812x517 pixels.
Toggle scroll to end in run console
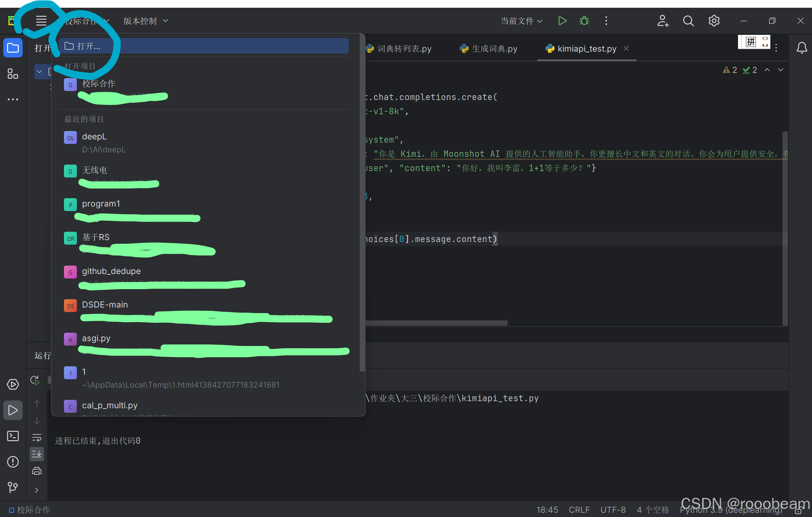(36, 454)
